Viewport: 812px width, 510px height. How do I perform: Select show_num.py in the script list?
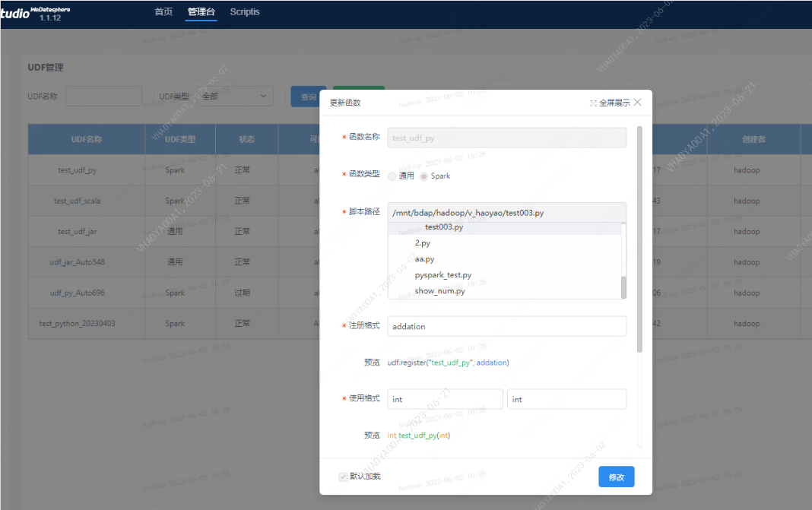439,291
